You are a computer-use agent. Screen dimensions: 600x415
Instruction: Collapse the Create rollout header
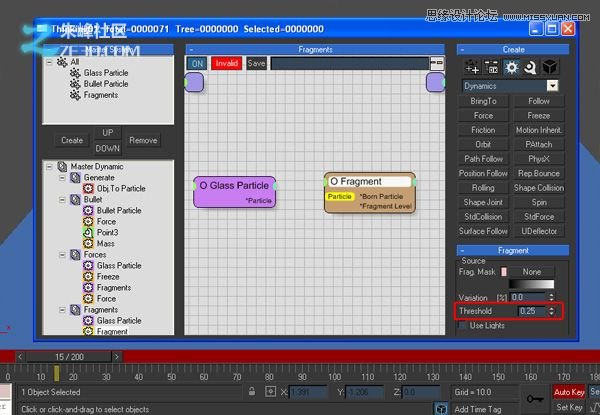pos(513,49)
